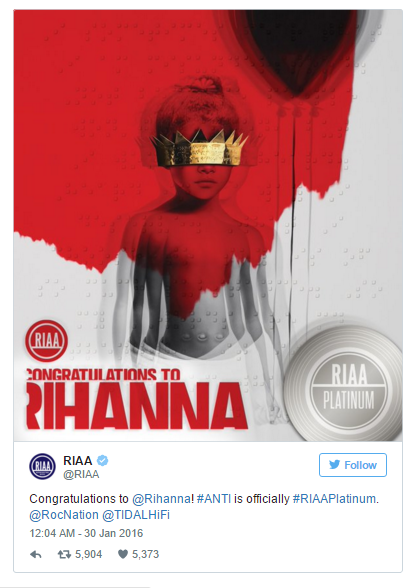View the 5,904 retweets count
This screenshot has height=588, width=415.
tap(88, 554)
